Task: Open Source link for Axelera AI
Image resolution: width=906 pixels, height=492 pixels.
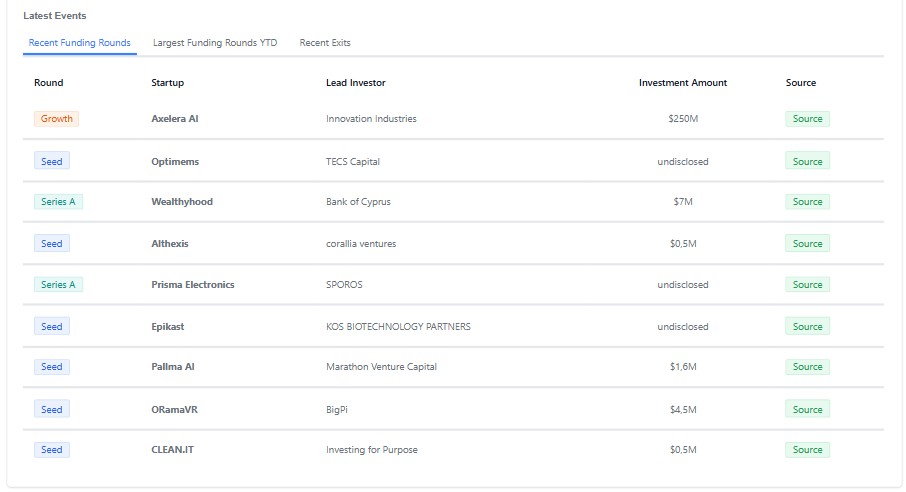Action: [x=807, y=119]
